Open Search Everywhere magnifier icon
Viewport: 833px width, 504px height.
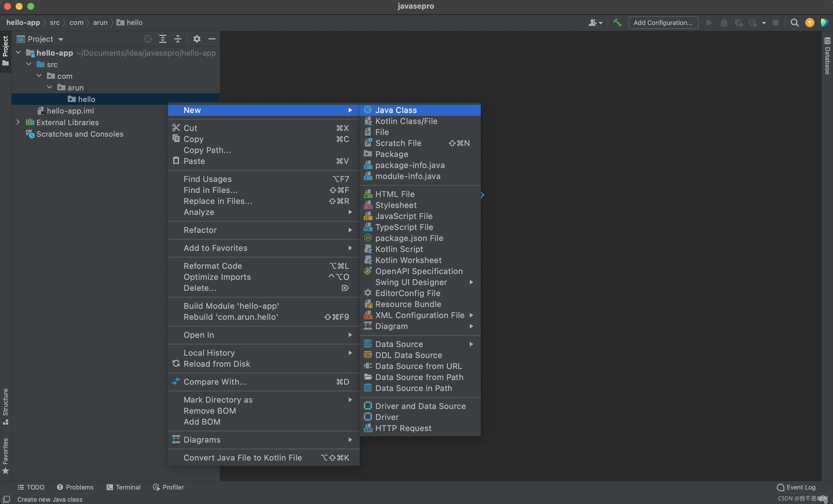point(794,23)
